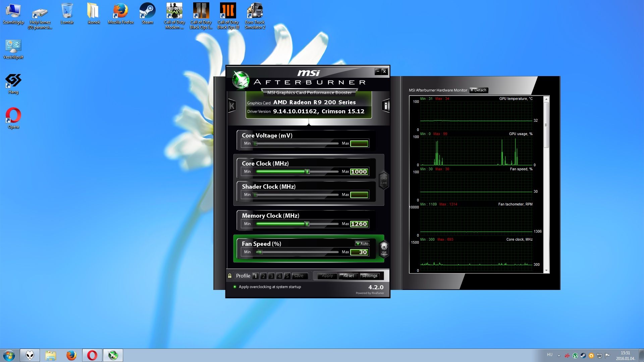Toggle Apply overclocking at system startup
Screen dimensions: 644x362
point(267,287)
